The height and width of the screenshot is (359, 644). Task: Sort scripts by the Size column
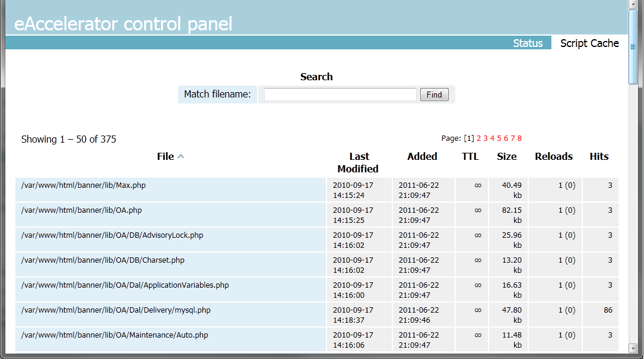[x=506, y=156]
